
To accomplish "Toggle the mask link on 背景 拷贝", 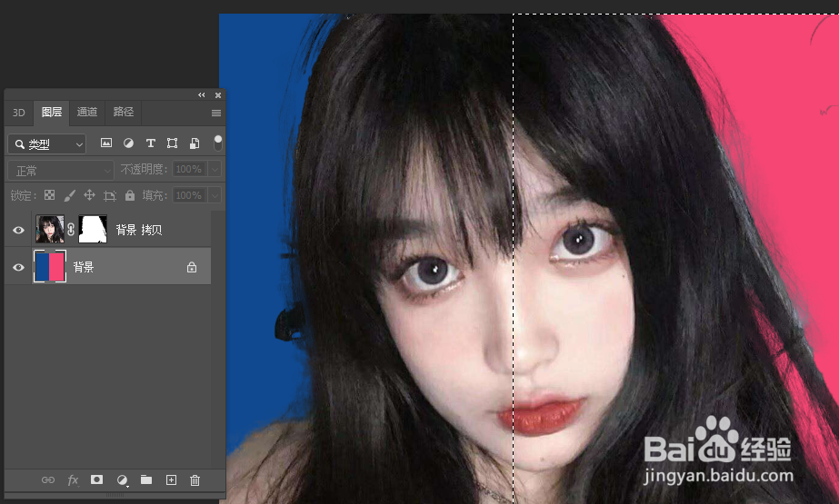I will [71, 230].
